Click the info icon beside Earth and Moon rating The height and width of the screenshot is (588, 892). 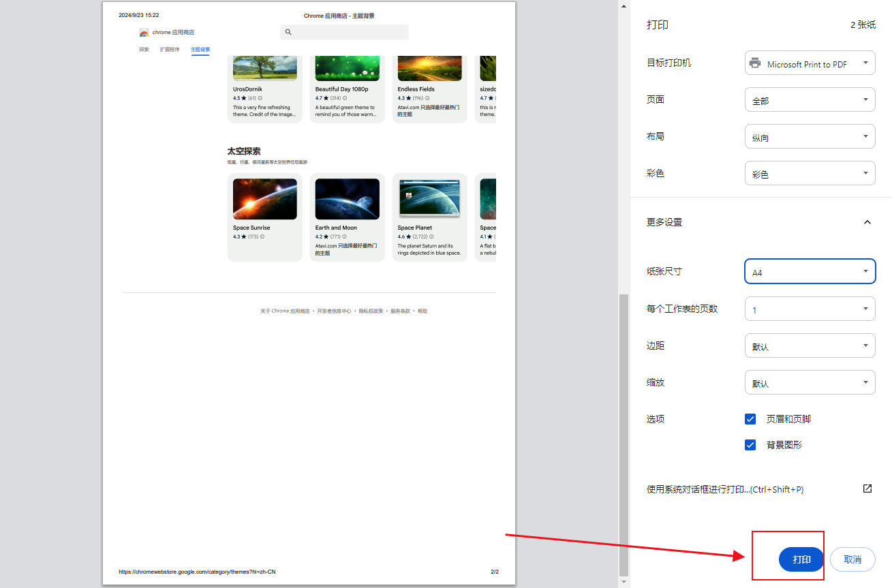click(x=345, y=237)
